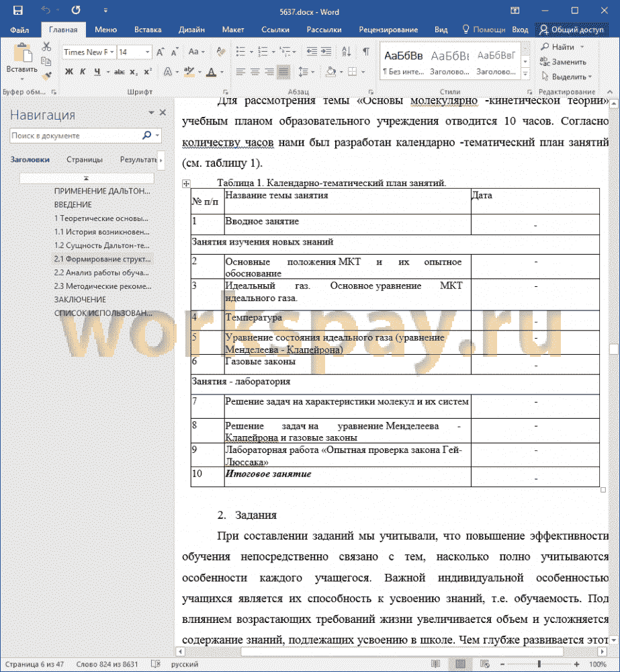Viewport: 620px width, 672px height.
Task: Toggle italic (К) formatting
Action: click(83, 72)
